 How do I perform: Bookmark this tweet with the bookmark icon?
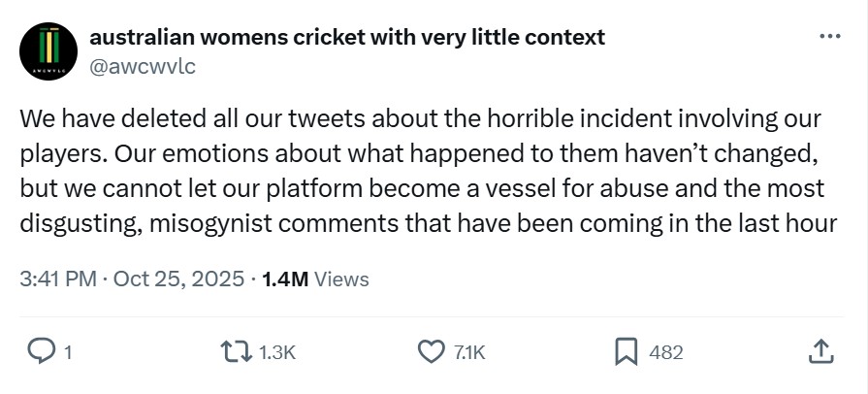(627, 352)
